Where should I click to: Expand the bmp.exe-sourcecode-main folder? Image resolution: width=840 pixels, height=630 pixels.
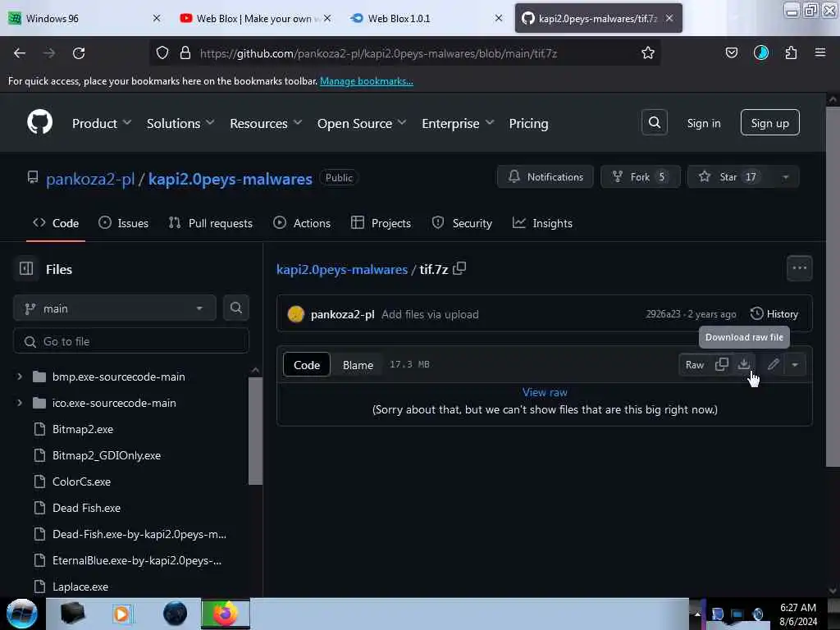[20, 376]
